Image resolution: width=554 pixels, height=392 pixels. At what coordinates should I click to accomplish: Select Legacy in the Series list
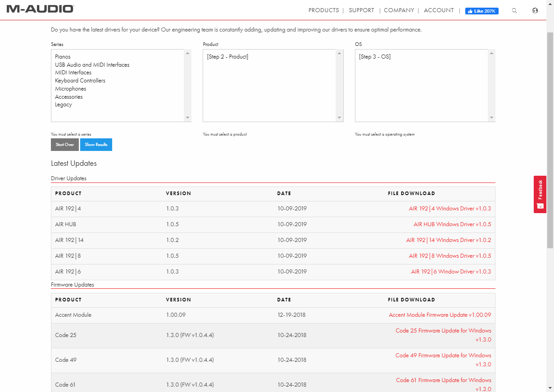pyautogui.click(x=64, y=105)
